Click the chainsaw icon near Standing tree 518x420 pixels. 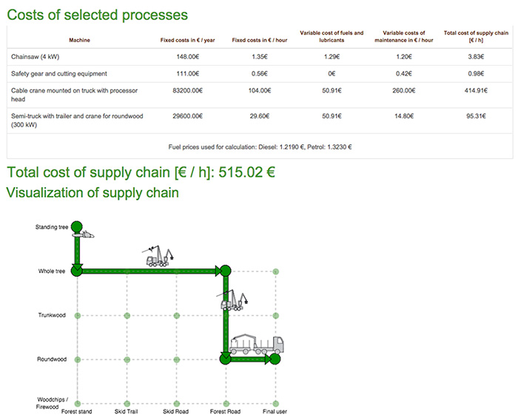89,235
